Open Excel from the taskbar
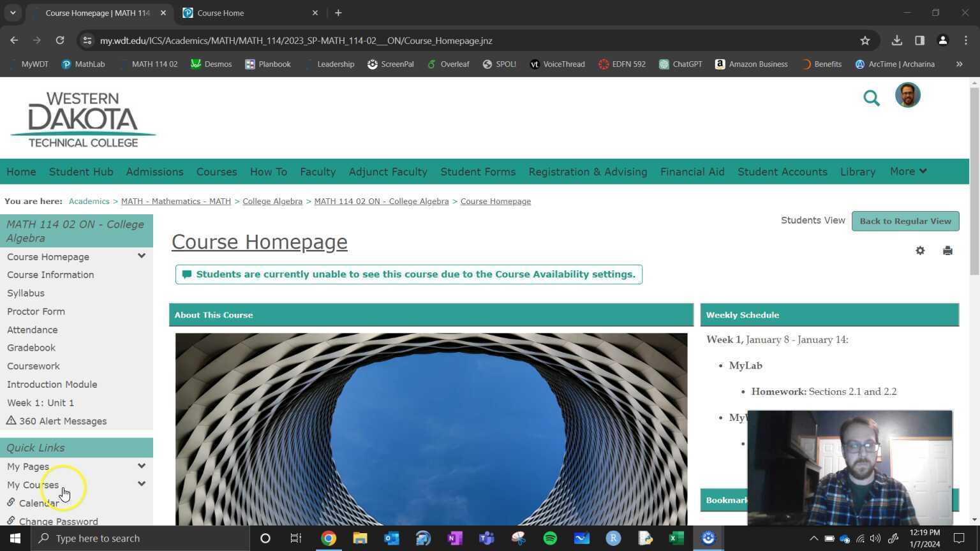 click(676, 538)
